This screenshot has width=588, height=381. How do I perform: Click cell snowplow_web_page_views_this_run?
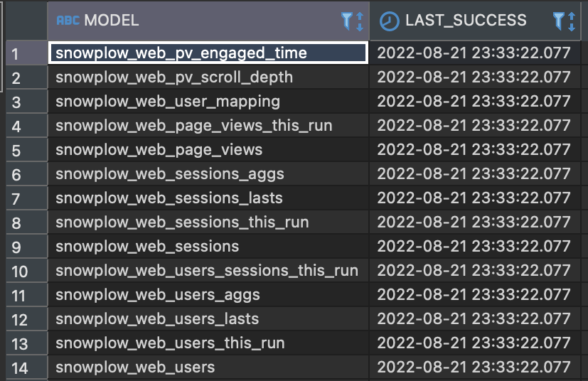(x=208, y=126)
